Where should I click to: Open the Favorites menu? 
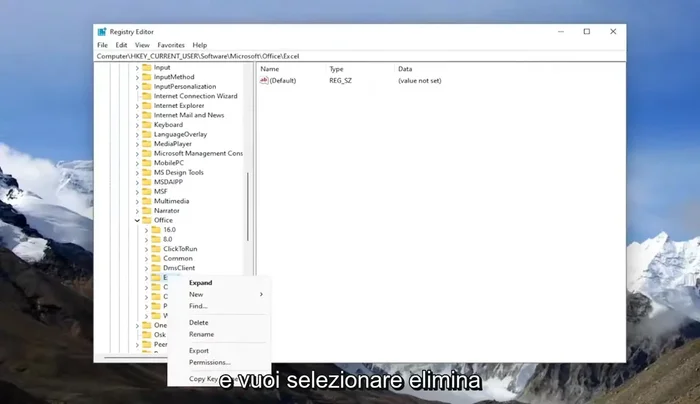(171, 45)
